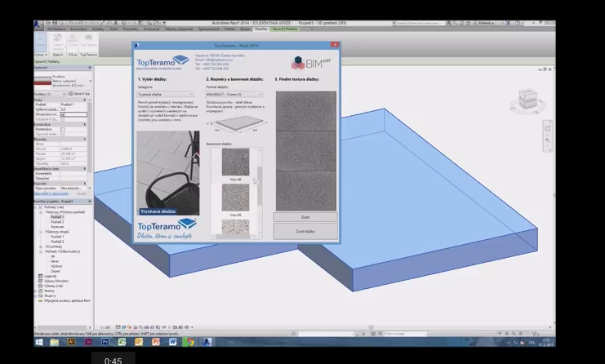This screenshot has width=605, height=364.
Task: Open Excel from the taskbar
Action: coord(122,342)
